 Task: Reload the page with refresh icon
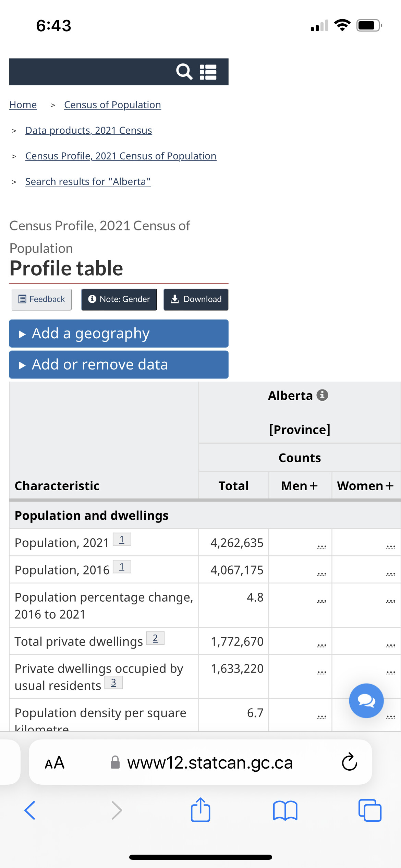(x=350, y=762)
